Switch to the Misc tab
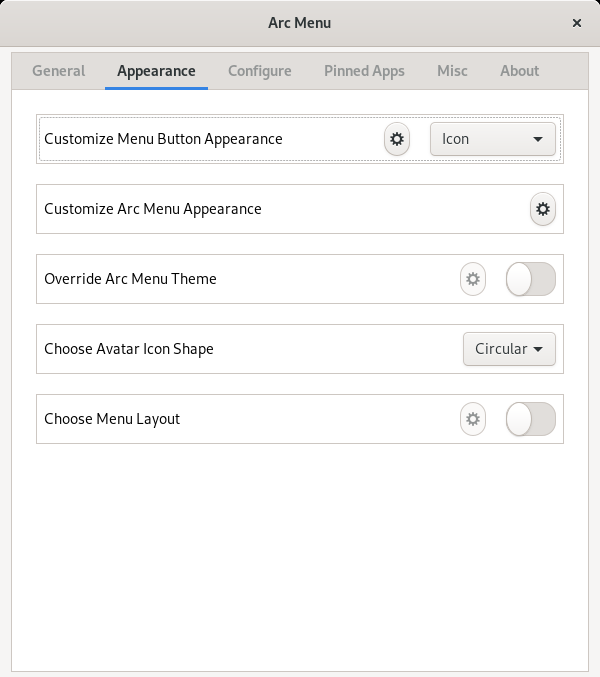This screenshot has height=677, width=600. pyautogui.click(x=452, y=71)
